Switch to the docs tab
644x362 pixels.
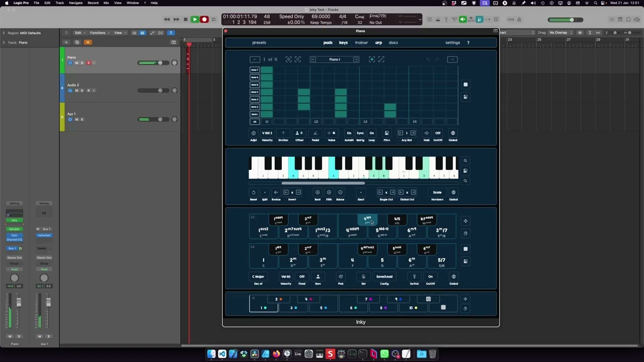coord(393,43)
